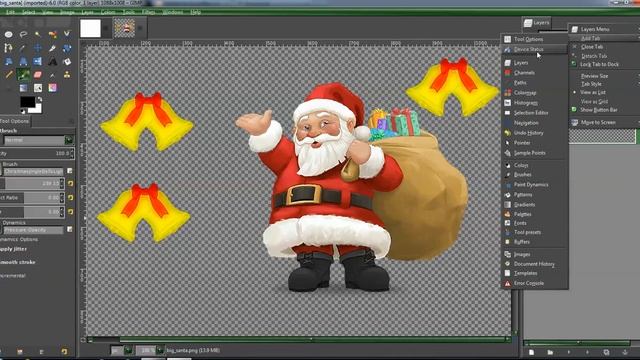Screen dimensions: 640x360
Task: Select the highlighted Paintbrush tool
Action: (23, 75)
